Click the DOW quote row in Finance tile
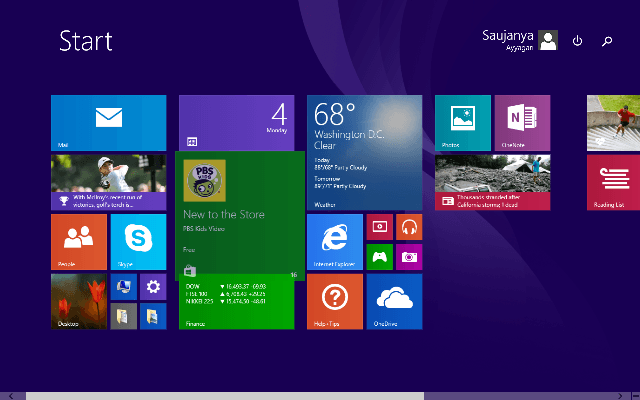 tap(226, 287)
